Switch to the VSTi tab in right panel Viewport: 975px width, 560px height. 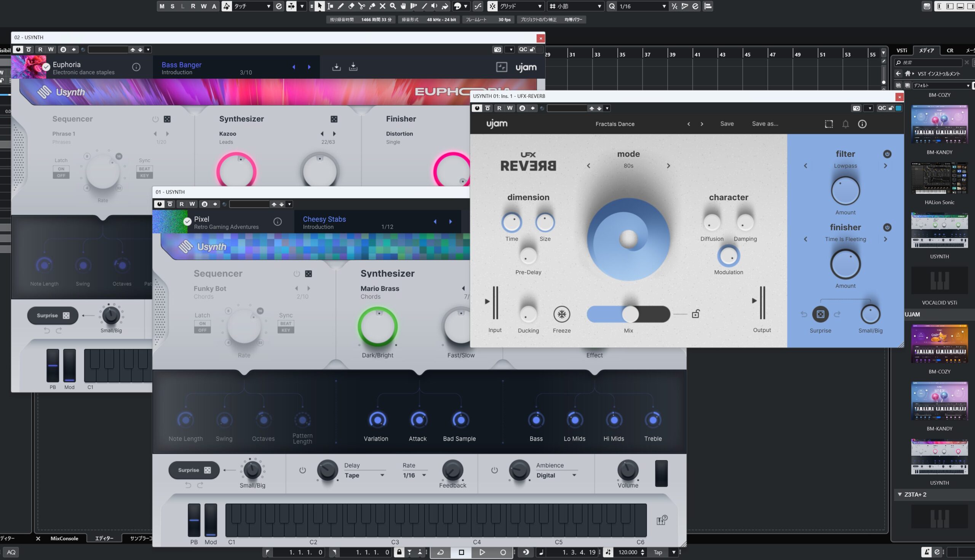tap(901, 50)
